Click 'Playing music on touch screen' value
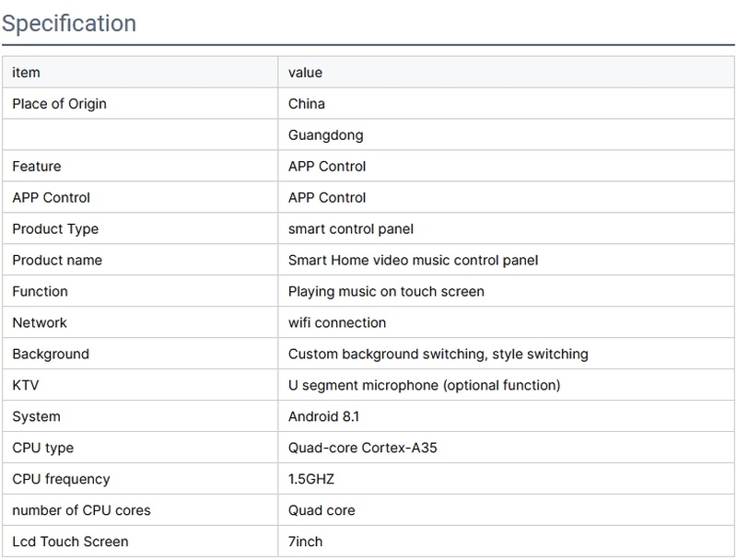737x560 pixels. tap(386, 291)
